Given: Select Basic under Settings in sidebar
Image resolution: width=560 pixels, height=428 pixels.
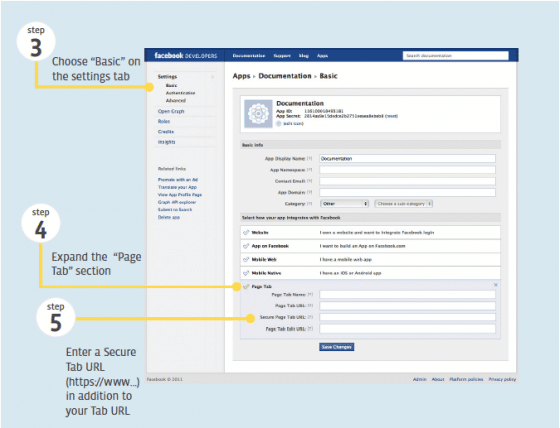Looking at the screenshot, I should point(171,86).
